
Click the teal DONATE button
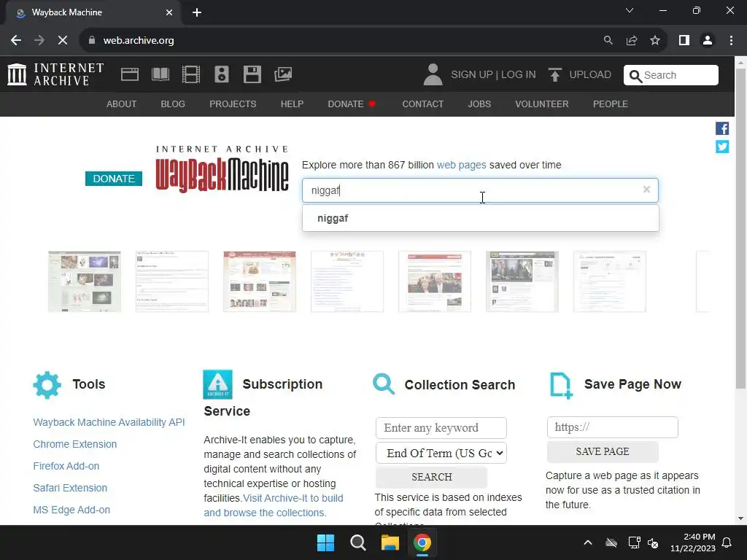tap(114, 179)
